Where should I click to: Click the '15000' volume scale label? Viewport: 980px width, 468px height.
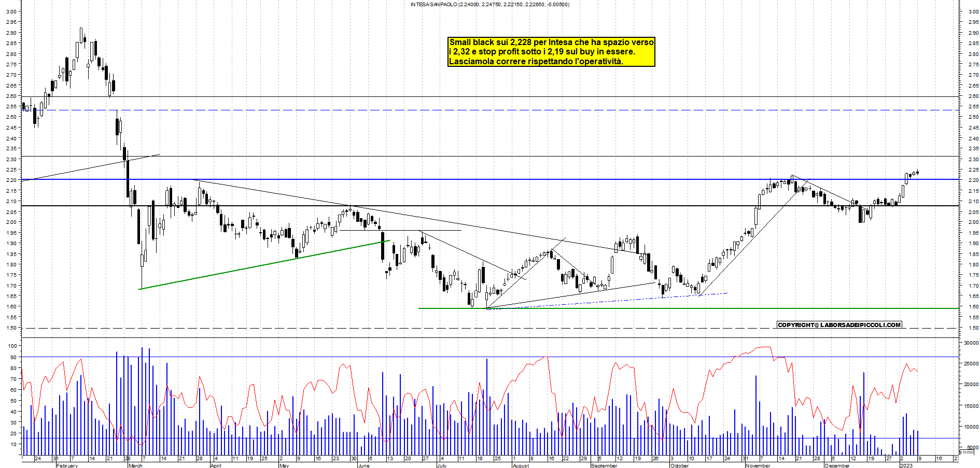click(971, 406)
